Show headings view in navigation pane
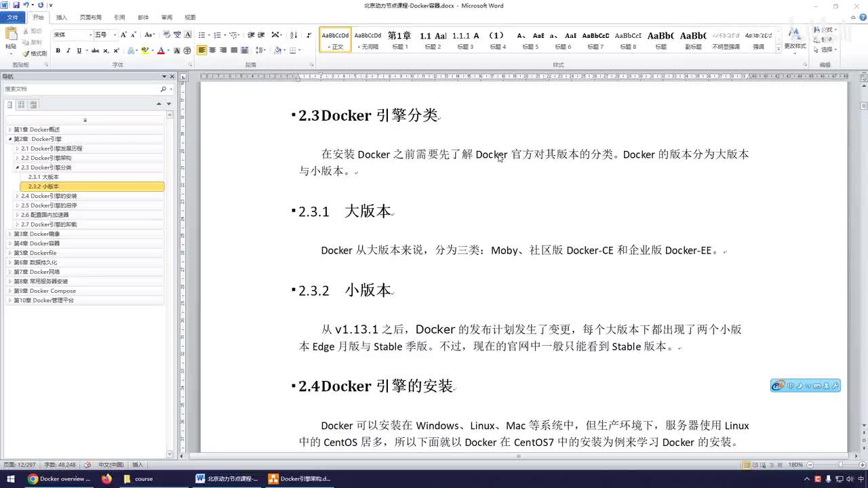 coord(9,104)
